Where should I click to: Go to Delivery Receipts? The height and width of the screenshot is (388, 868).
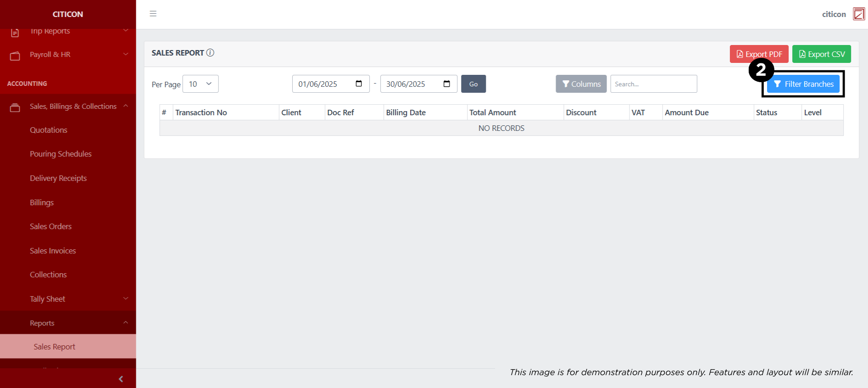pyautogui.click(x=58, y=178)
